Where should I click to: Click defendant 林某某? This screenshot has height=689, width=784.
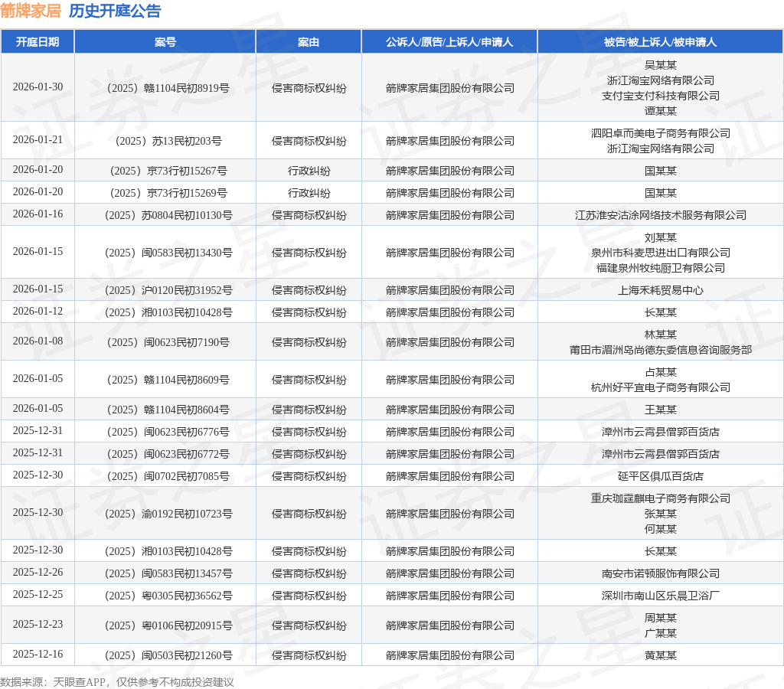click(661, 335)
